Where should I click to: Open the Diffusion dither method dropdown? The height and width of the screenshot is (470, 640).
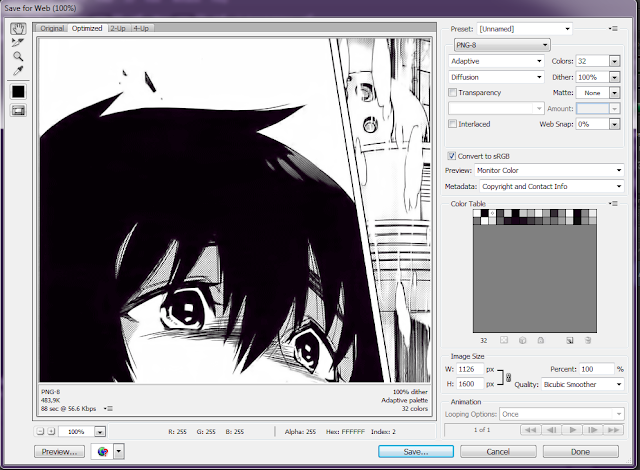coord(497,77)
